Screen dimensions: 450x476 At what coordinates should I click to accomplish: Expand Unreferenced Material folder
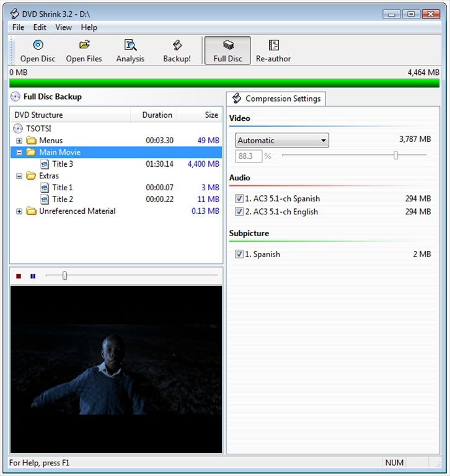pyautogui.click(x=19, y=211)
